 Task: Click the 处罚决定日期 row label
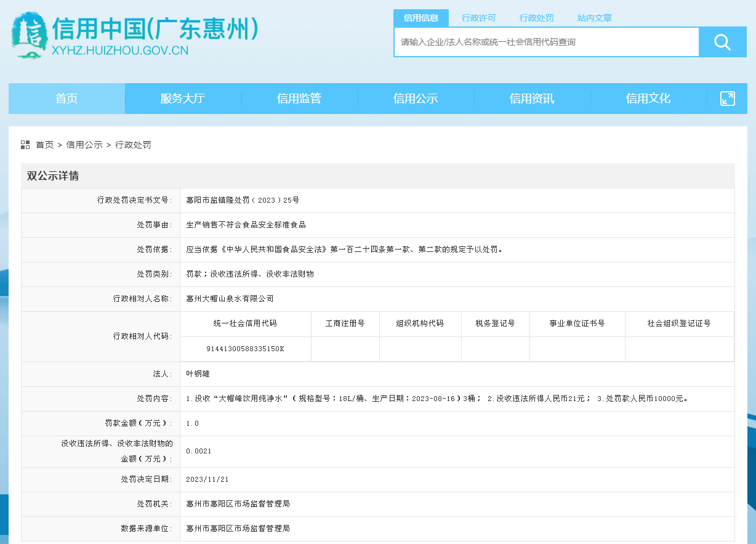(147, 479)
